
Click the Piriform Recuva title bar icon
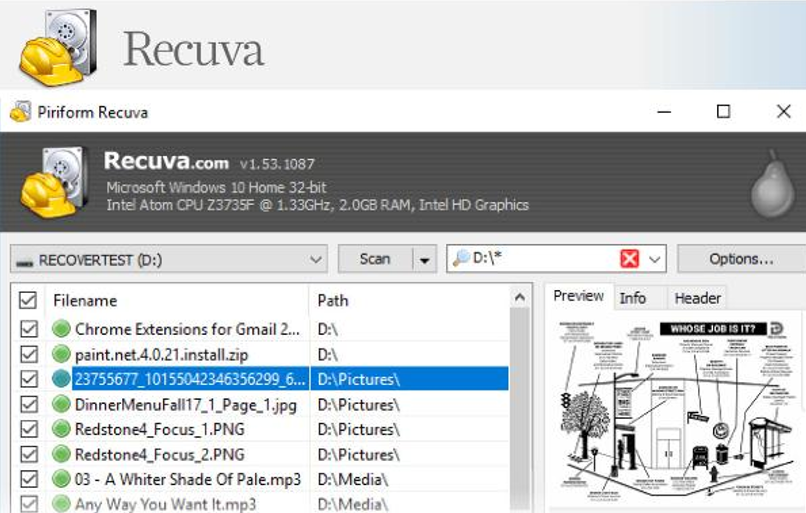pyautogui.click(x=21, y=112)
